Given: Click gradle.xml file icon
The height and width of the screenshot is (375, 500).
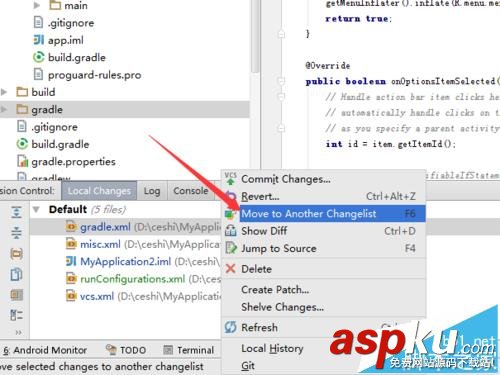Looking at the screenshot, I should 71,227.
